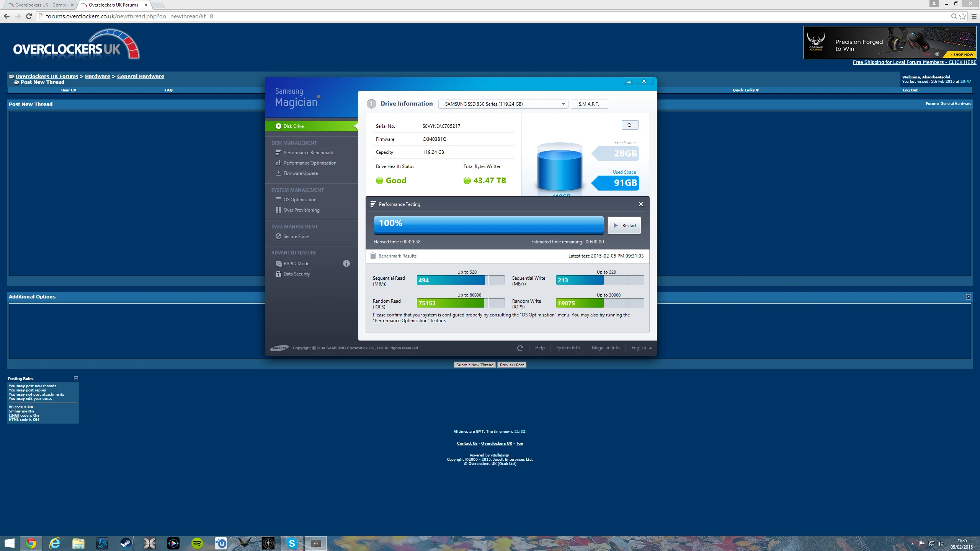
Task: Open Spotify from the Windows taskbar
Action: [197, 543]
